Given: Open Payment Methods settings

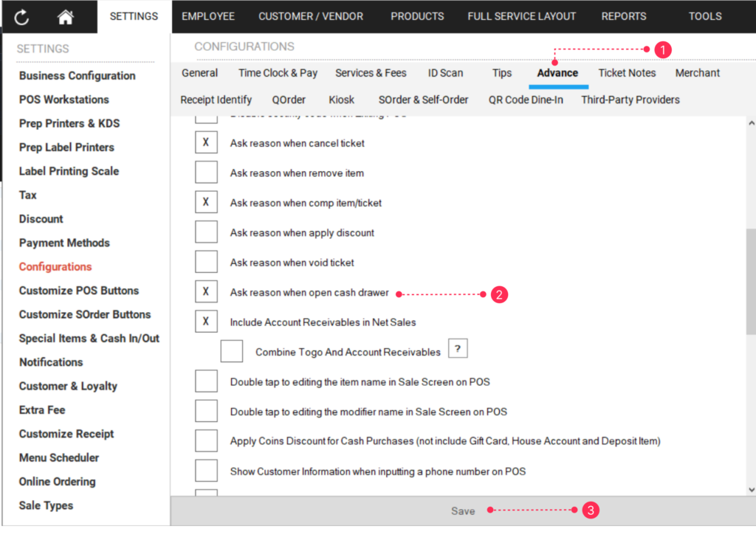Looking at the screenshot, I should [x=64, y=243].
